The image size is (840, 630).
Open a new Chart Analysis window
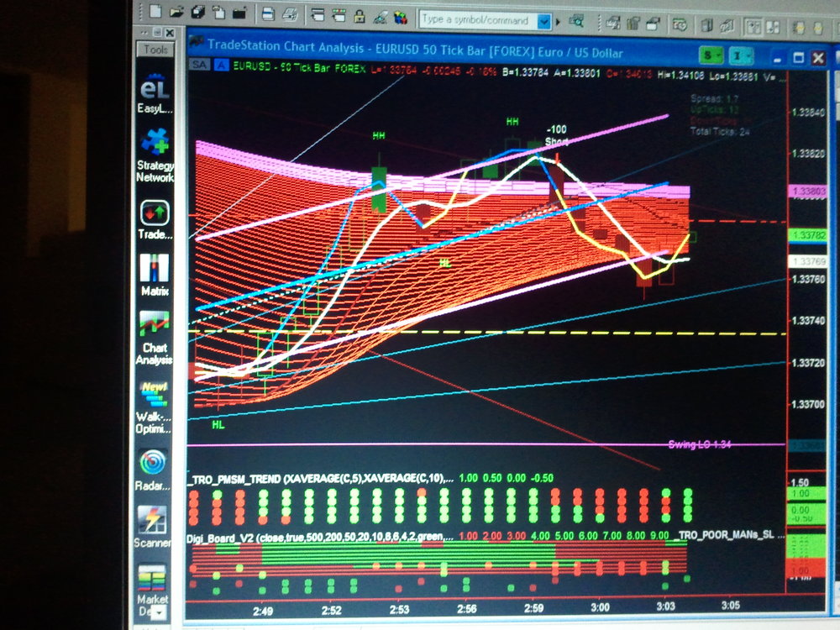[155, 338]
